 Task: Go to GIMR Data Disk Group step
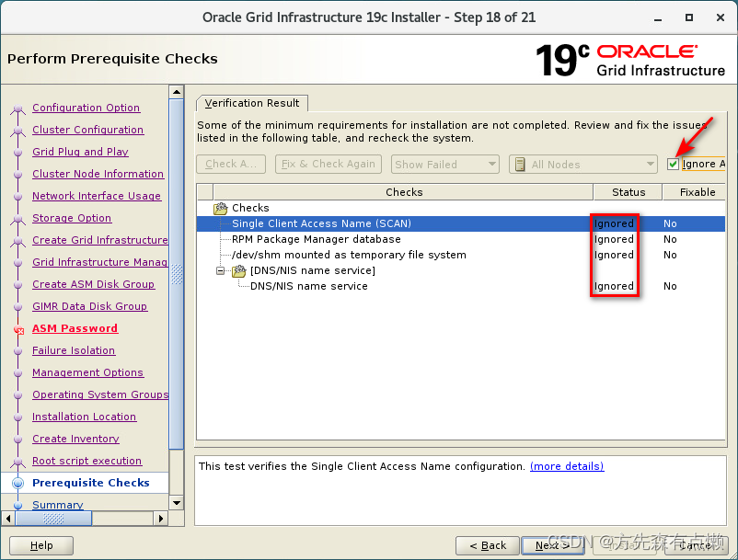pyautogui.click(x=90, y=306)
